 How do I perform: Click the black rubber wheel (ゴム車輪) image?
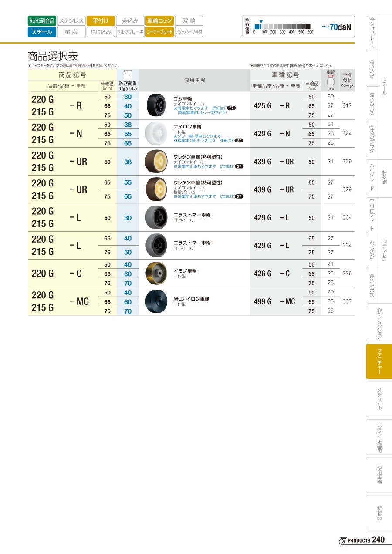click(x=155, y=105)
